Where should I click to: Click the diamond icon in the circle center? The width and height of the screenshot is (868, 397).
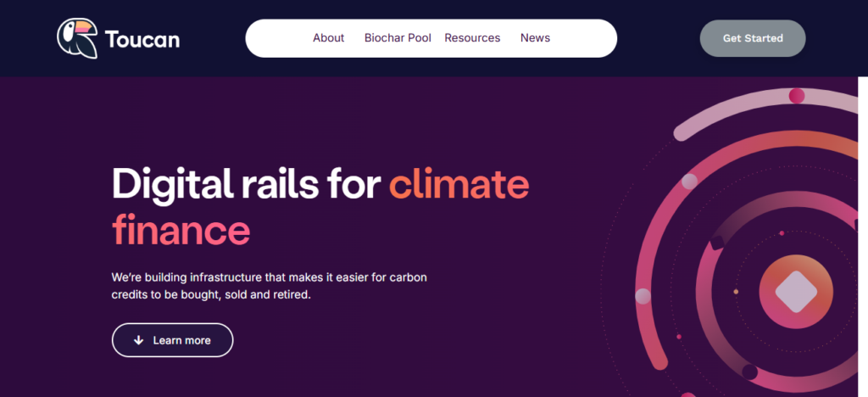click(796, 293)
